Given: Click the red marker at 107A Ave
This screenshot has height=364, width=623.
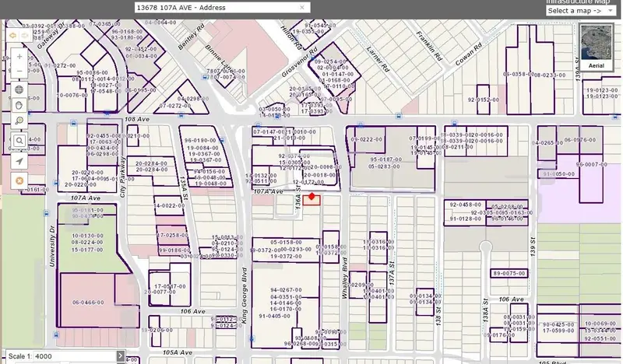Looking at the screenshot, I should tap(312, 197).
